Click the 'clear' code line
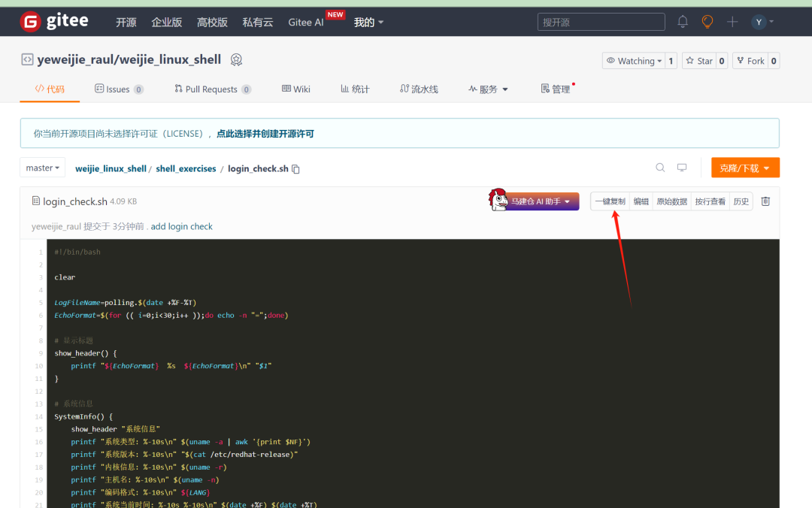812x508 pixels. (x=65, y=277)
